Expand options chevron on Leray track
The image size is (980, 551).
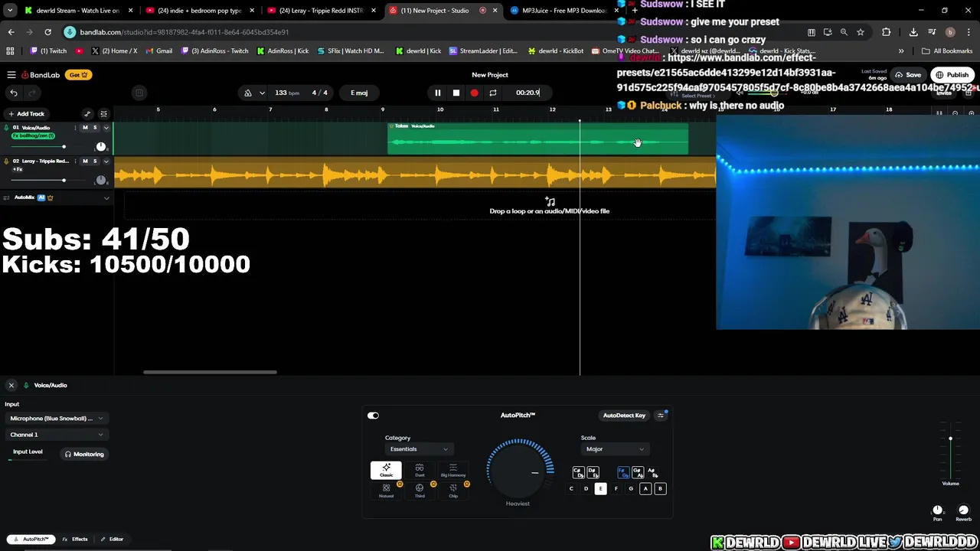click(106, 161)
